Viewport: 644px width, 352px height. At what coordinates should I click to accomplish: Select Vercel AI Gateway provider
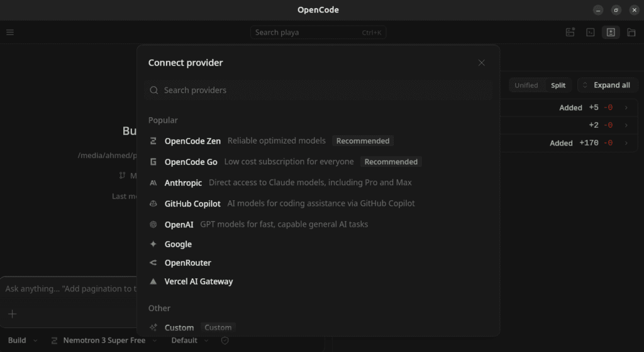[318, 281]
